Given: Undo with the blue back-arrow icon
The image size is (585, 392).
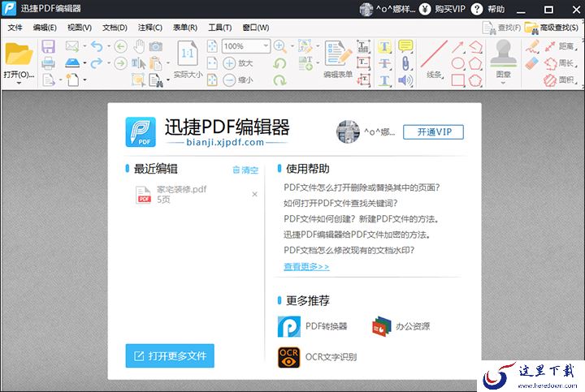Looking at the screenshot, I should 97,46.
